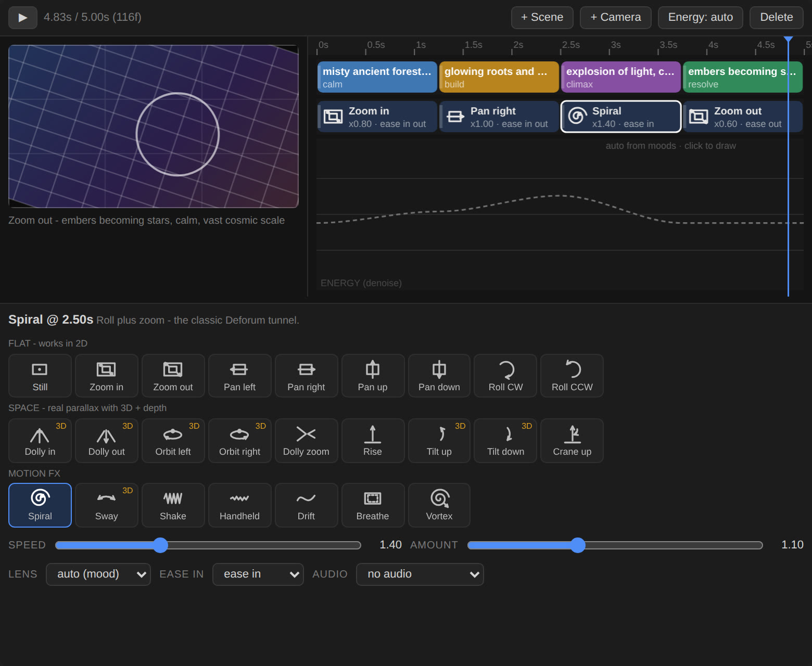Pick the Roll CCW move
The image size is (812, 666).
tap(572, 376)
